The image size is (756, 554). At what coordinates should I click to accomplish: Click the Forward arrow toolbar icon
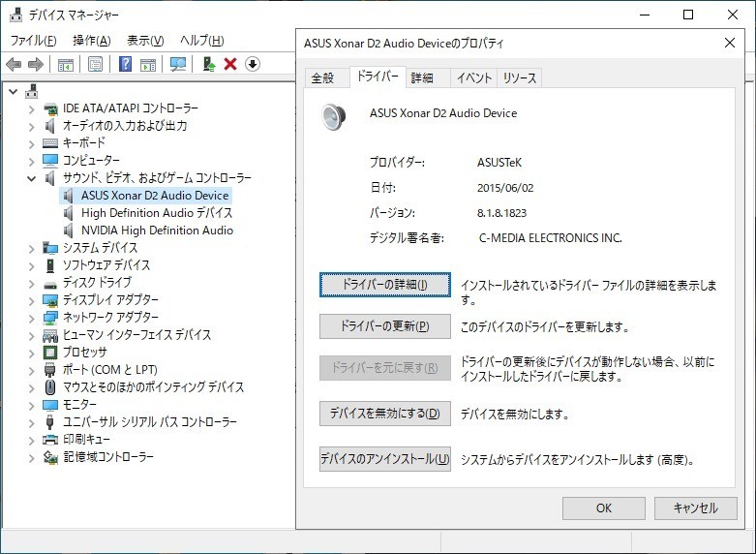(36, 64)
